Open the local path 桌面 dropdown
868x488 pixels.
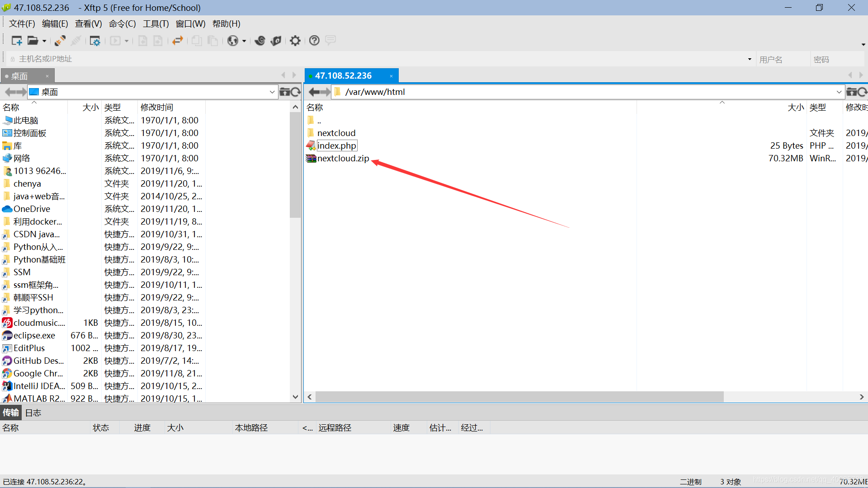coord(272,92)
